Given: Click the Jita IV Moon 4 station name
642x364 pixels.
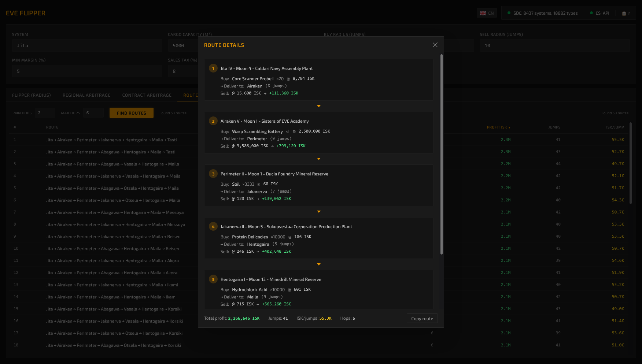Looking at the screenshot, I should point(266,68).
